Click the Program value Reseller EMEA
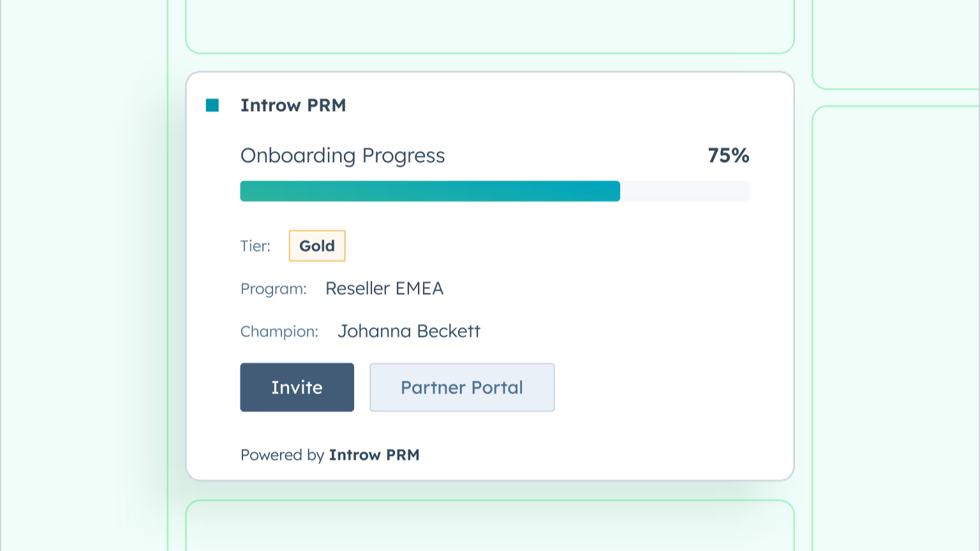The image size is (980, 551). point(384,288)
